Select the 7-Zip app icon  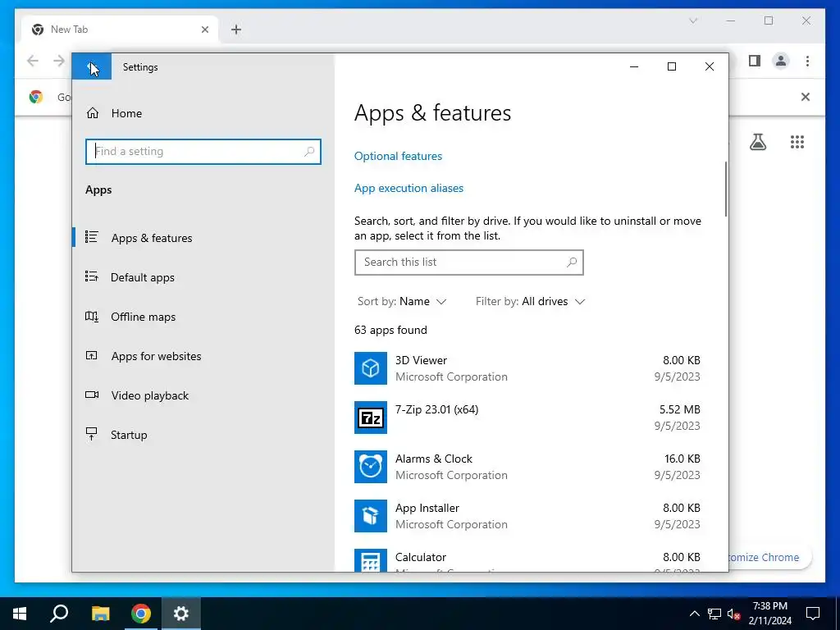point(371,418)
